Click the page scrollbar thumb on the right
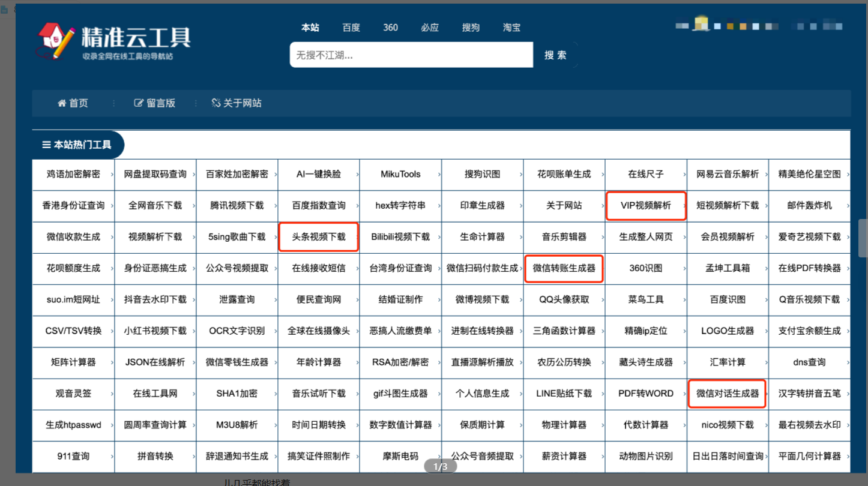The height and width of the screenshot is (486, 868). [863, 238]
